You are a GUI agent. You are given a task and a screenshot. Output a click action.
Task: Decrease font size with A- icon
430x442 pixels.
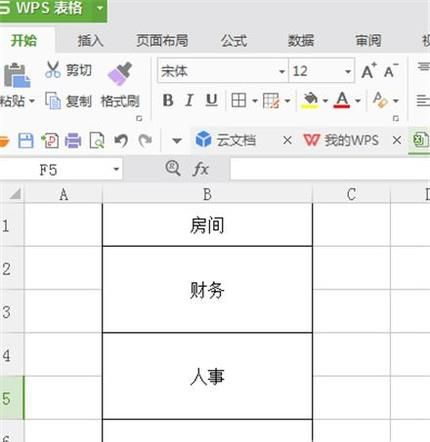coord(391,71)
